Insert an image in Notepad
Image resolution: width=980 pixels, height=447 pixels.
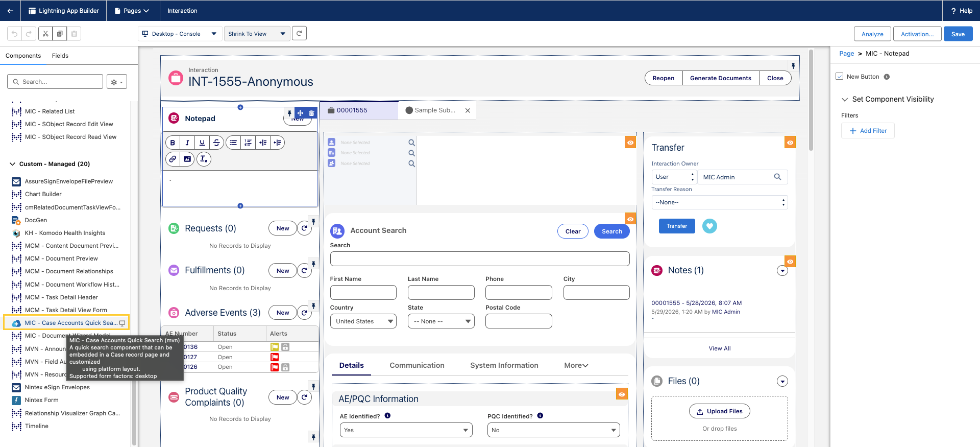(187, 159)
